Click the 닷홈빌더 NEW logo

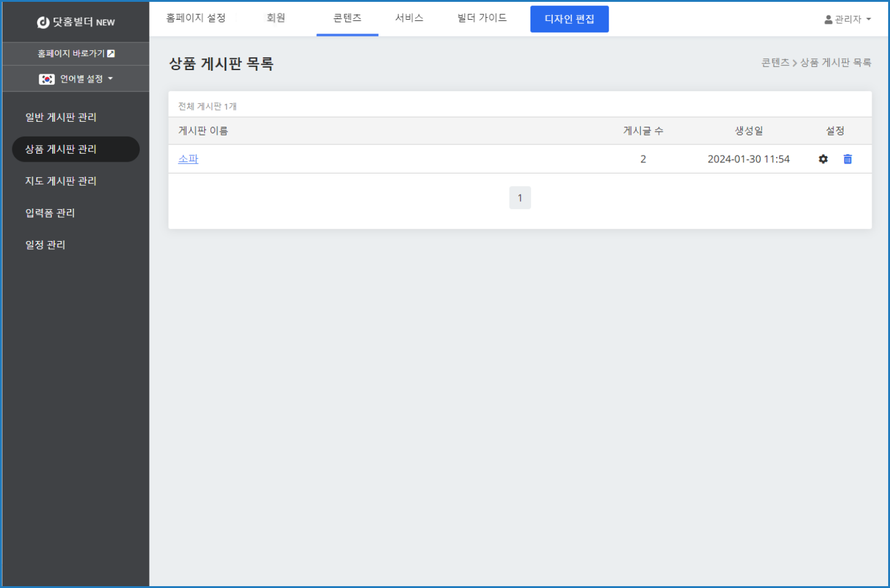(76, 22)
